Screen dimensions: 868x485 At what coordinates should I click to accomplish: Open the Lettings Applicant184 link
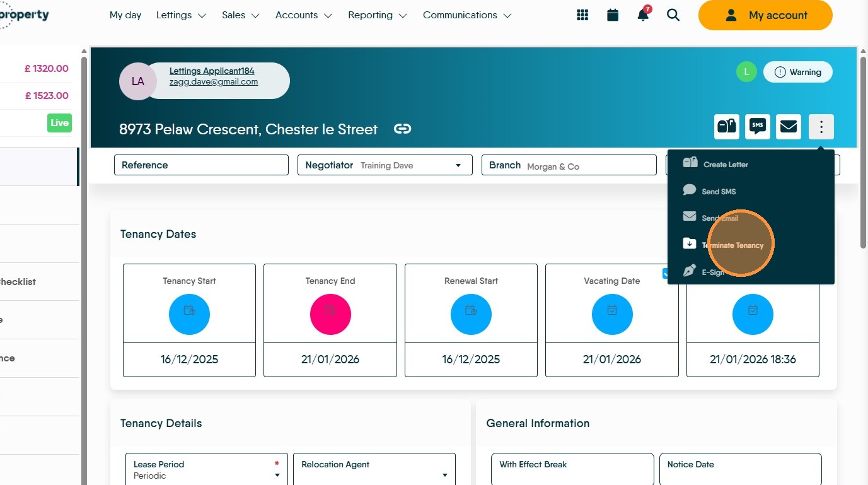click(212, 71)
